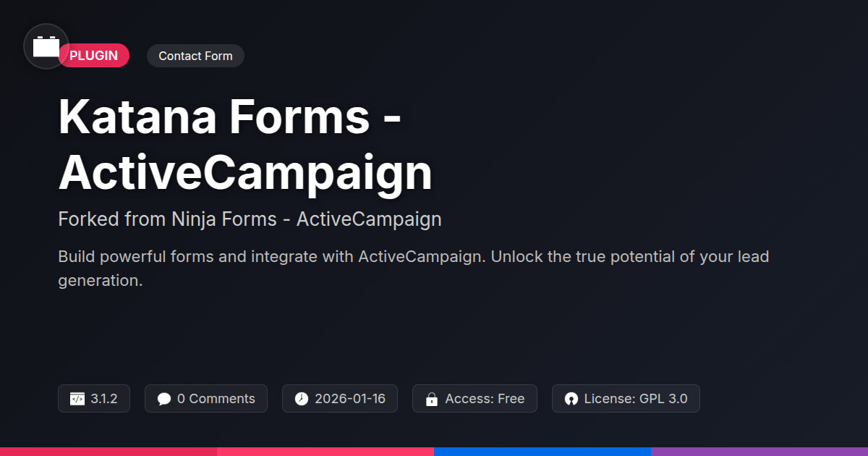
Task: Click the Forked from Ninja Forms subtitle
Action: click(x=250, y=219)
